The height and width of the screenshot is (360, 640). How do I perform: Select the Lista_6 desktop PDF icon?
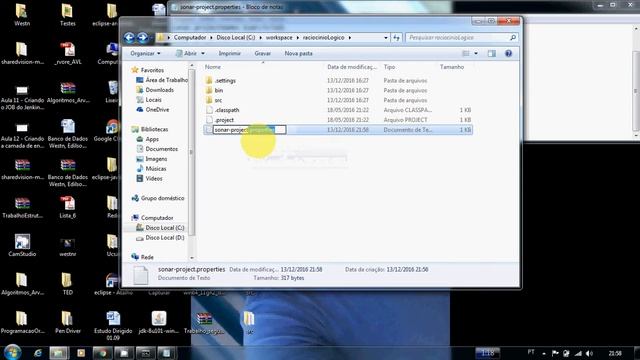pos(67,207)
